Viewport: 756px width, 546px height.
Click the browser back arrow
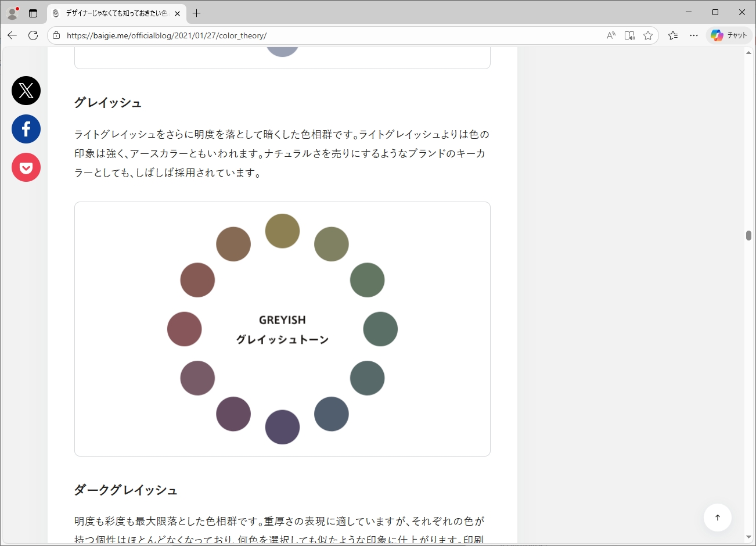12,35
